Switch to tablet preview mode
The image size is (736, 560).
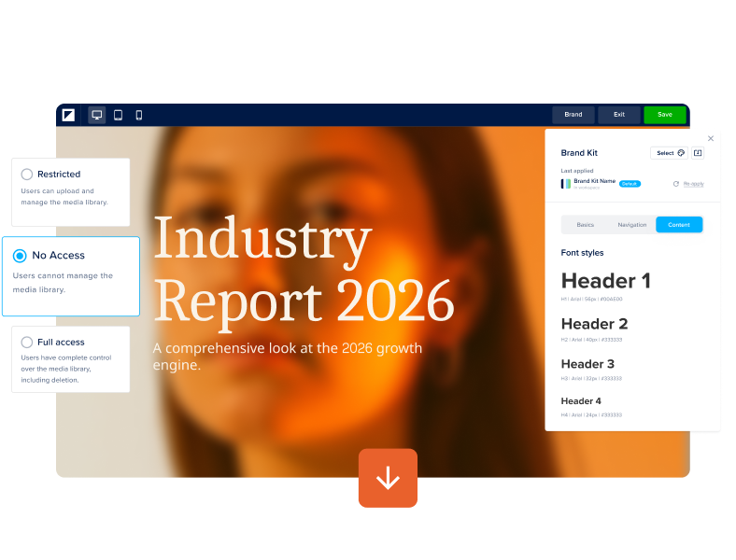tap(119, 115)
